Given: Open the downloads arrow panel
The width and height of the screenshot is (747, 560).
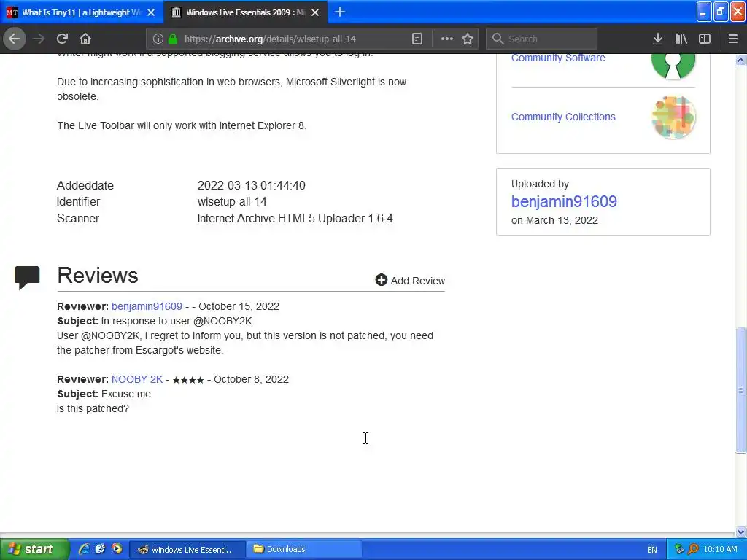Looking at the screenshot, I should pyautogui.click(x=657, y=39).
